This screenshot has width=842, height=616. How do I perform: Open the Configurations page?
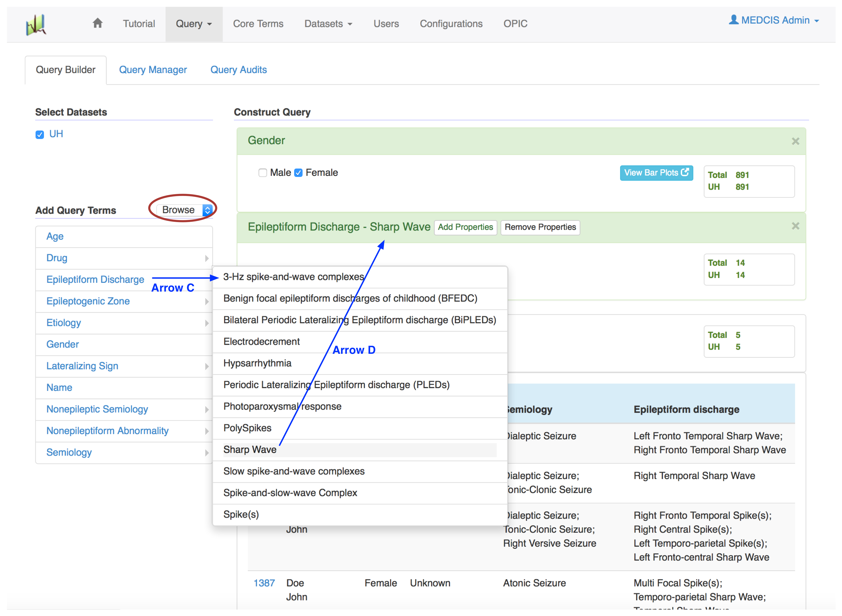tap(451, 24)
